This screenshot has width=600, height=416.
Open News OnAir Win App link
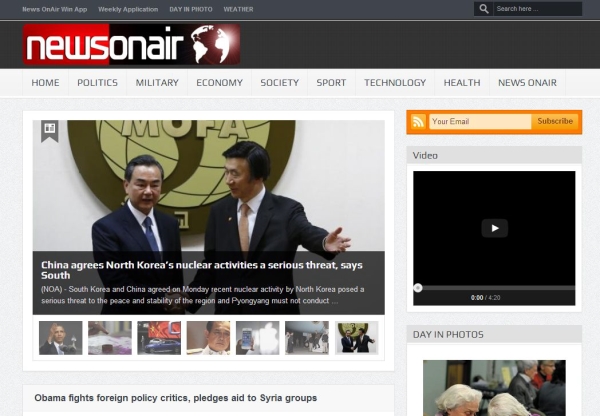55,9
